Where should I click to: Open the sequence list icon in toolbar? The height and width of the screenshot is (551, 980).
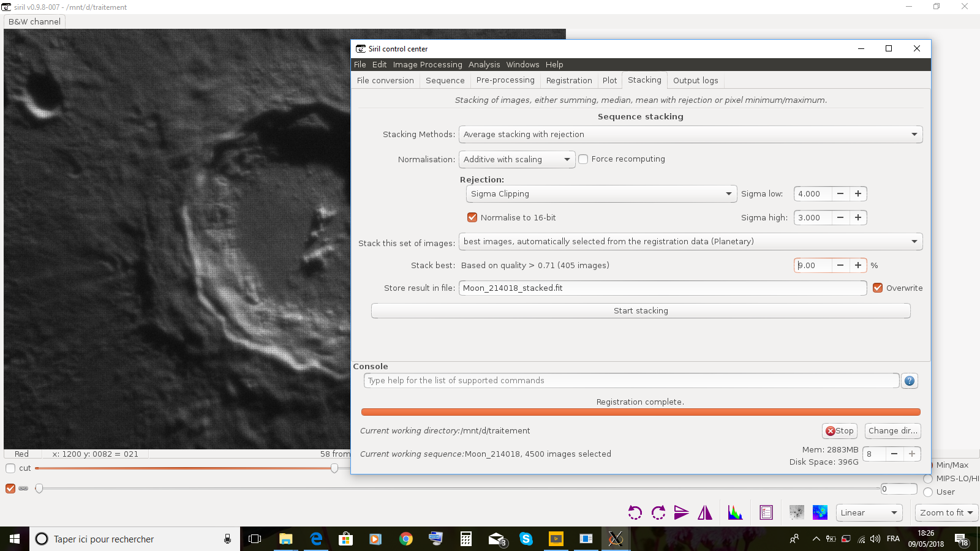click(x=766, y=512)
